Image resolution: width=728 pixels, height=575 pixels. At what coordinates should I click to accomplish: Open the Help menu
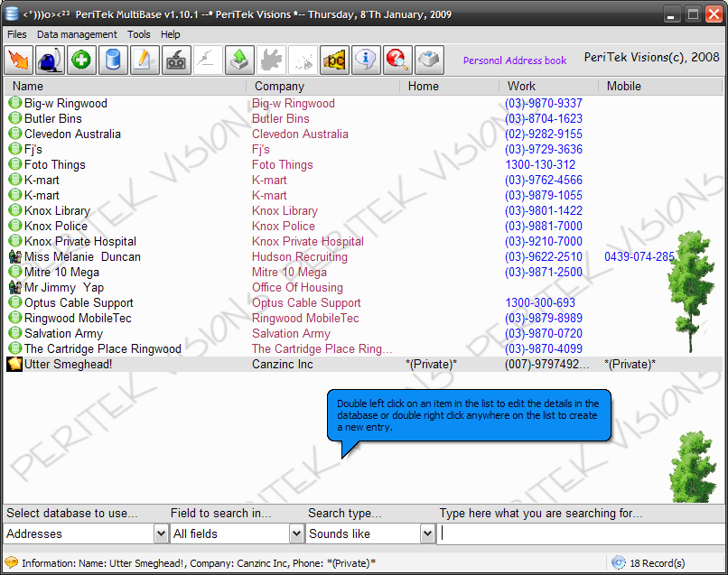click(x=171, y=34)
